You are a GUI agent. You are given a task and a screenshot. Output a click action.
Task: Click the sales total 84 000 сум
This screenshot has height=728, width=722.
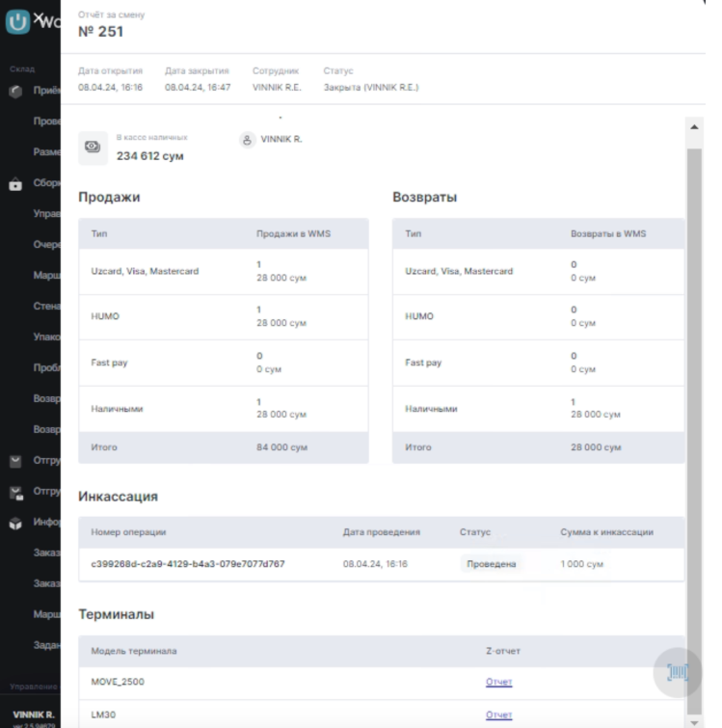tap(282, 447)
